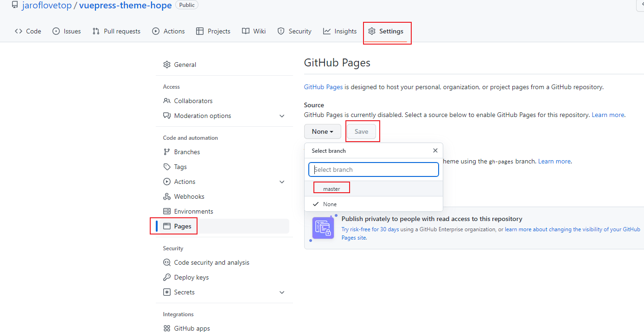The image size is (644, 332).
Task: Click the GitHub Pages page heading
Action: [337, 63]
